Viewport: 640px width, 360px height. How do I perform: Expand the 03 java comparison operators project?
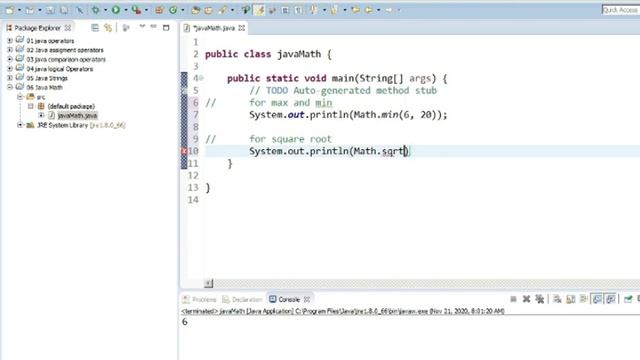[10, 59]
